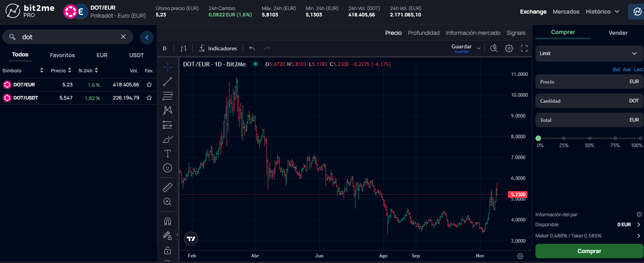Open the Información mercado view
The height and width of the screenshot is (263, 644).
(473, 33)
